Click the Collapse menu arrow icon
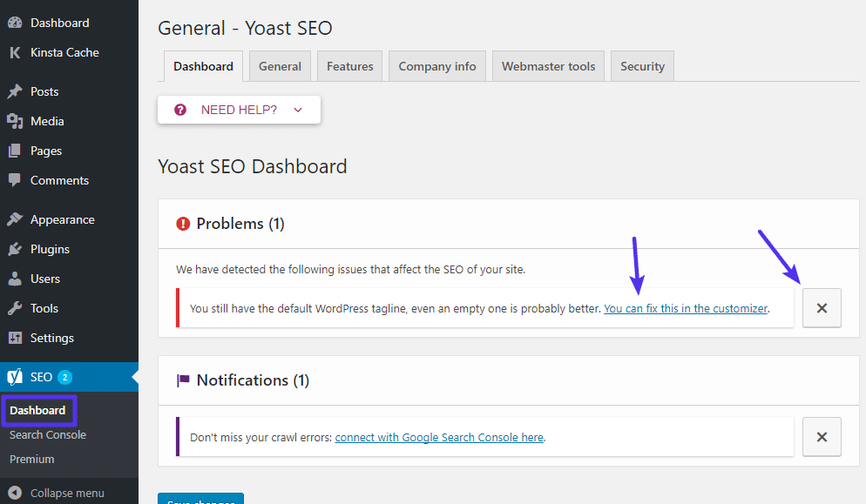 pos(15,493)
